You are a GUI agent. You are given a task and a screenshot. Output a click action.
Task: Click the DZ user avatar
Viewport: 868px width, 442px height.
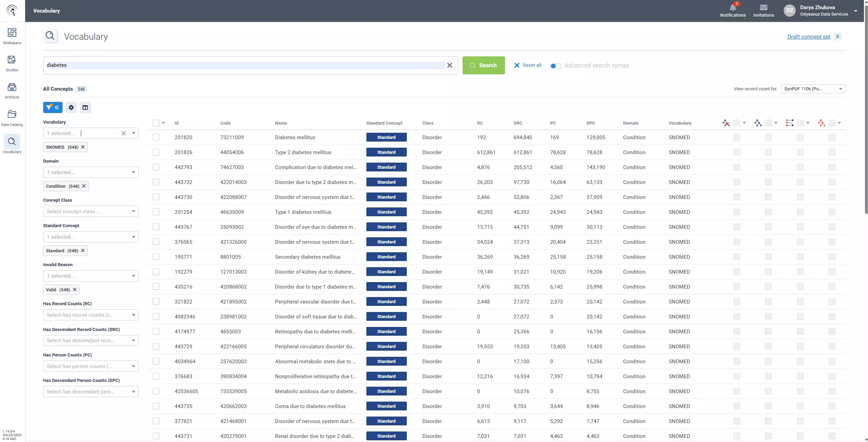coord(789,11)
